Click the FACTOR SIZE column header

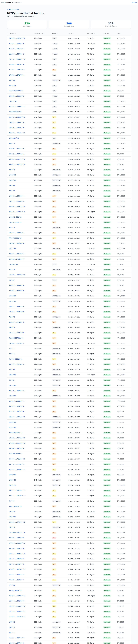pyautogui.click(x=92, y=33)
